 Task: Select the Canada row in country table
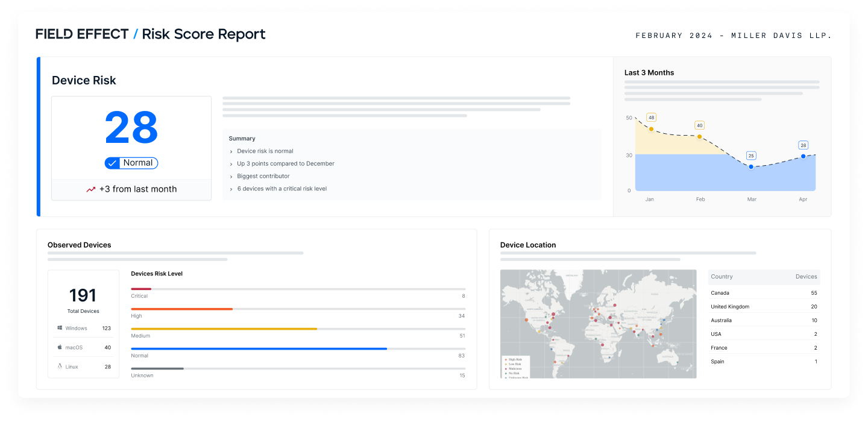(x=764, y=293)
